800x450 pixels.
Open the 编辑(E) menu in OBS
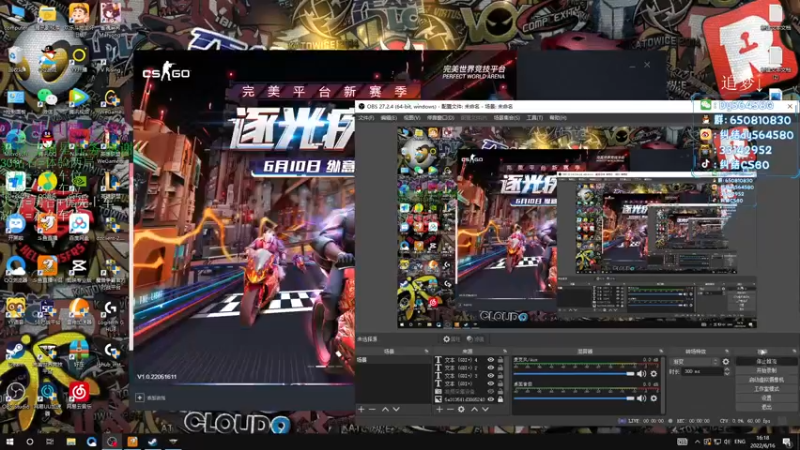click(389, 118)
